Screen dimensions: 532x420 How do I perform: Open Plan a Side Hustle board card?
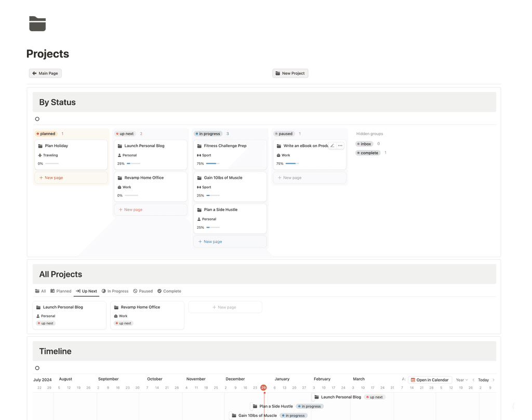click(x=230, y=218)
